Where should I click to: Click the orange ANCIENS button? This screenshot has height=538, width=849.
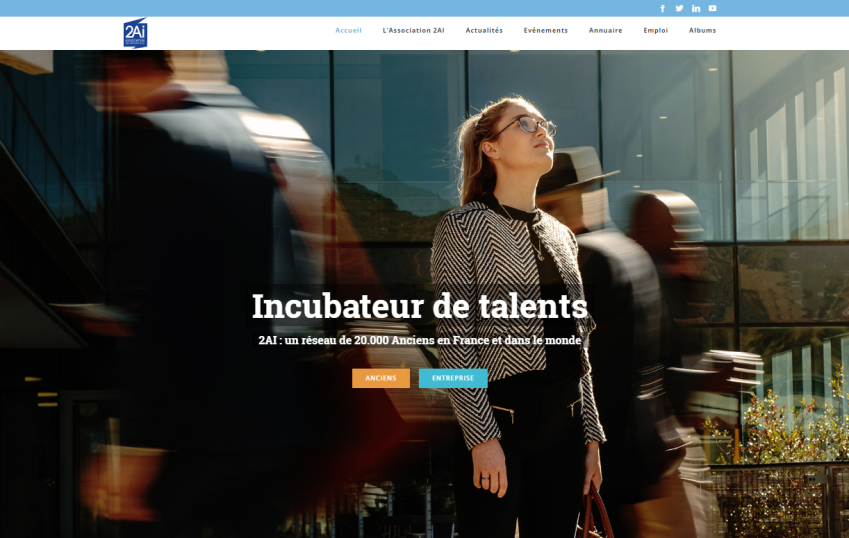tap(381, 378)
